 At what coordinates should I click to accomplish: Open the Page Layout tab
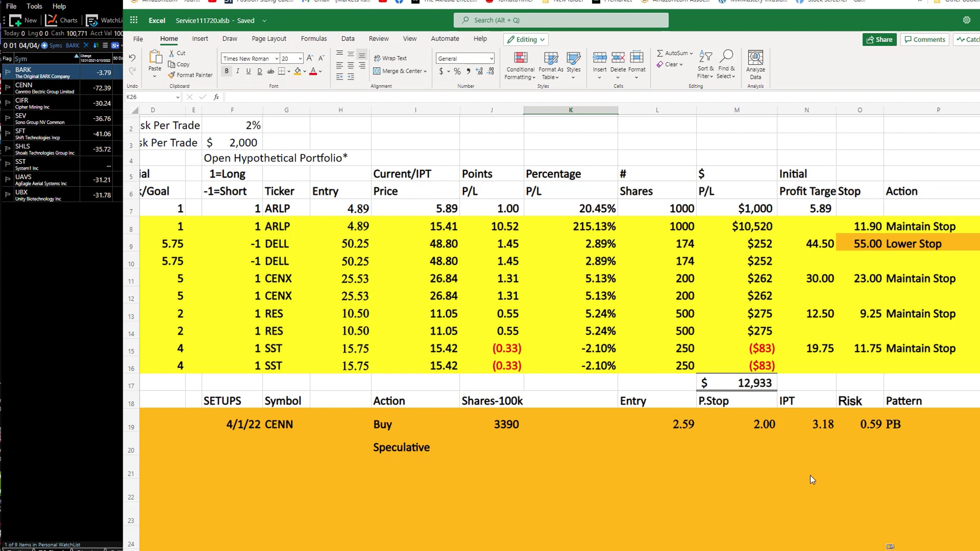click(269, 39)
